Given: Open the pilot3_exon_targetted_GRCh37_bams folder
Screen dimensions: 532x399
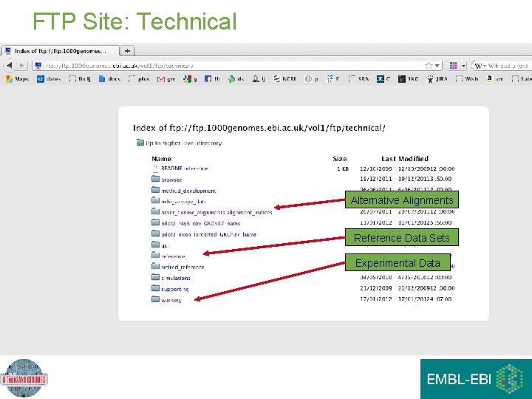Looking at the screenshot, I should pyautogui.click(x=208, y=234).
